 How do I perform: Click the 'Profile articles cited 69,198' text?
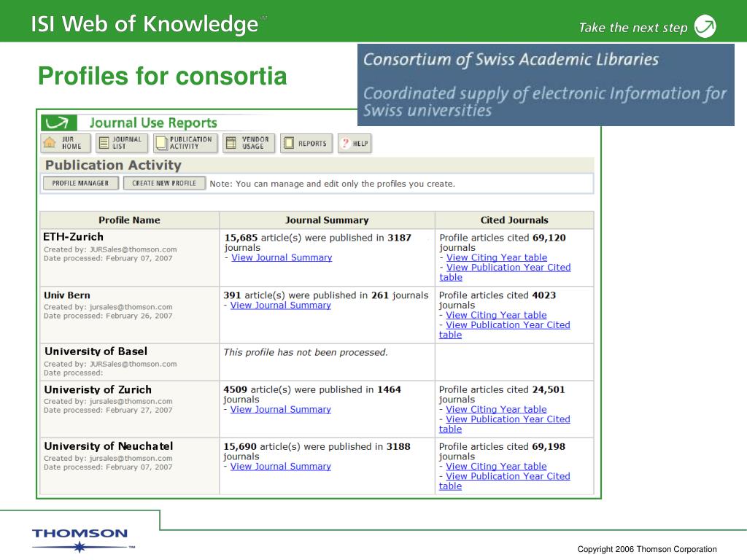(x=502, y=451)
